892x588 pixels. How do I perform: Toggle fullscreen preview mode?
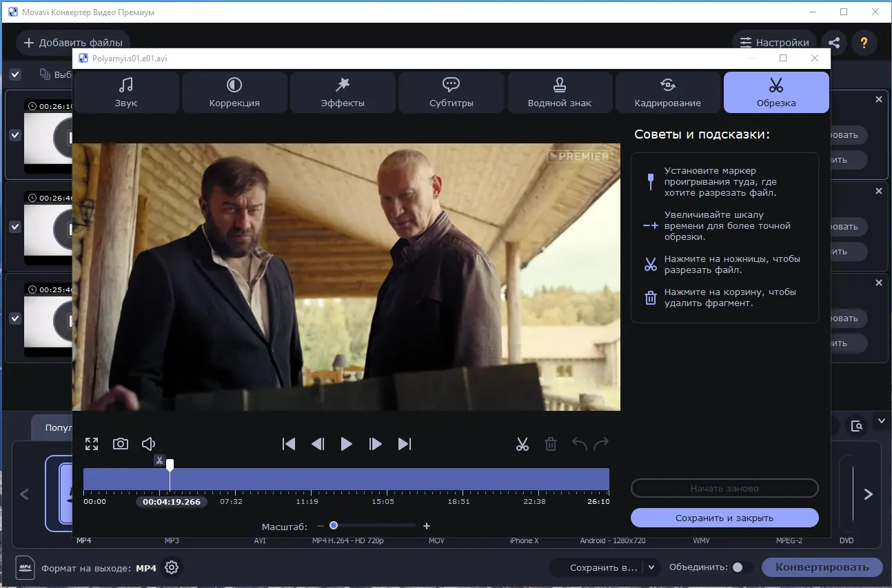tap(92, 444)
